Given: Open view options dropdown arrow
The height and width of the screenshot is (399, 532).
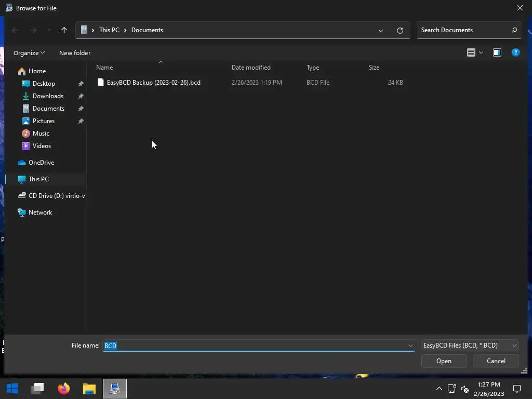Looking at the screenshot, I should pos(481,52).
